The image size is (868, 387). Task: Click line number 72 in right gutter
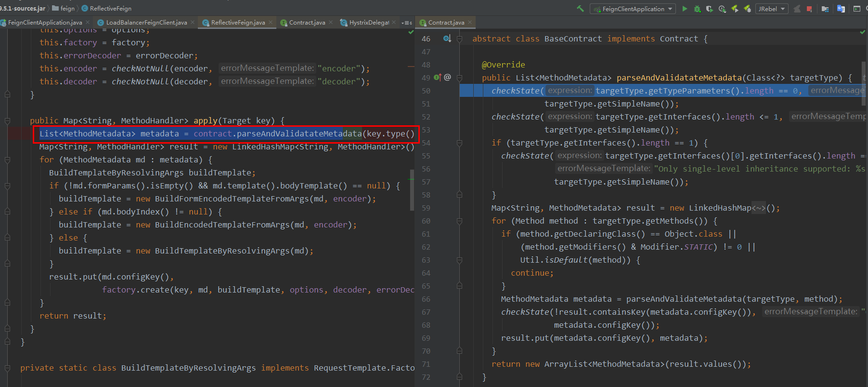[x=426, y=377]
